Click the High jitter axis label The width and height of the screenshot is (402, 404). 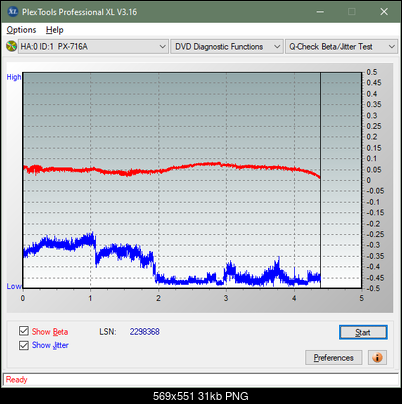(14, 77)
